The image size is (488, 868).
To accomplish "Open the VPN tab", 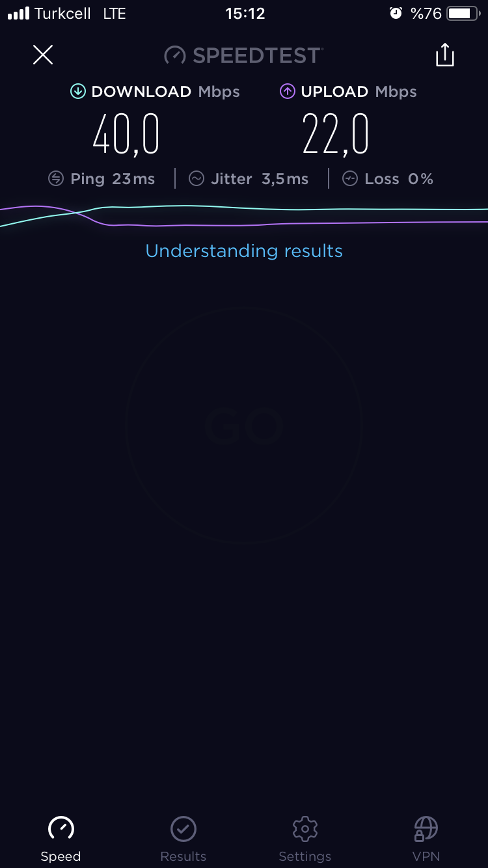I will pos(426,839).
